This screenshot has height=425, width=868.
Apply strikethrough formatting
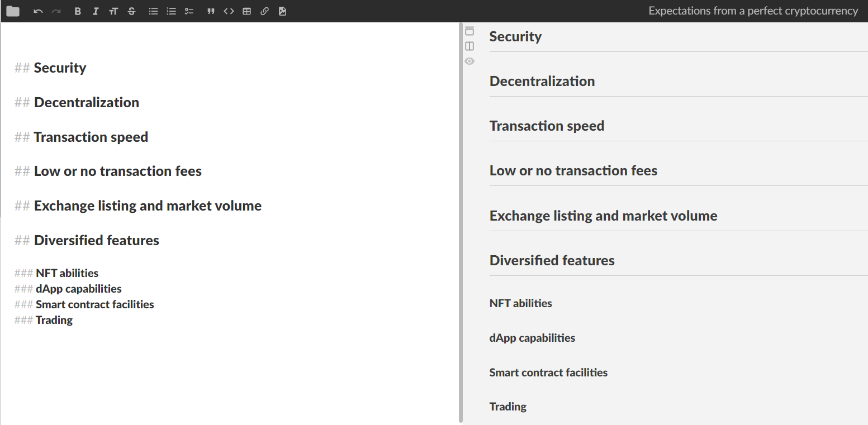pos(131,11)
